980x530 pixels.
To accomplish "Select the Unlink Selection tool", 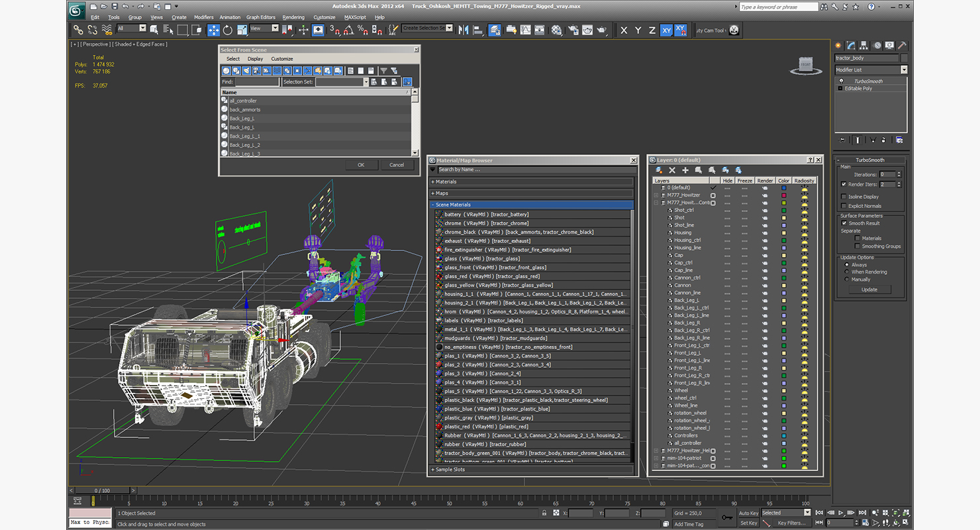I will (x=92, y=30).
